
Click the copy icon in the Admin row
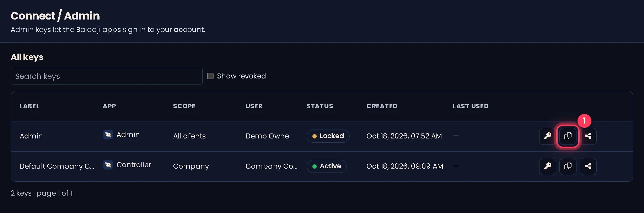point(568,136)
